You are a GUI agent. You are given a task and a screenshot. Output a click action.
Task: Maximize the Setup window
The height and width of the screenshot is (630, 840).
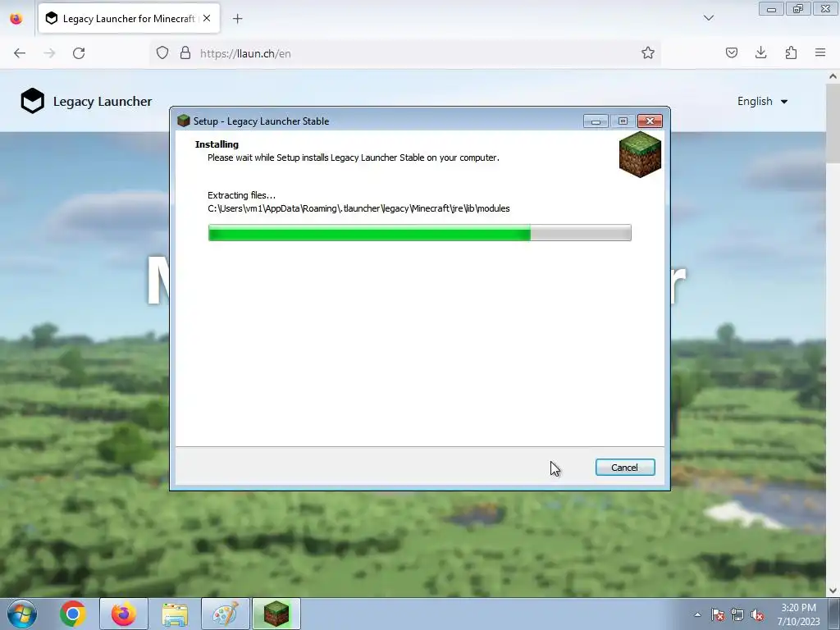click(x=623, y=121)
